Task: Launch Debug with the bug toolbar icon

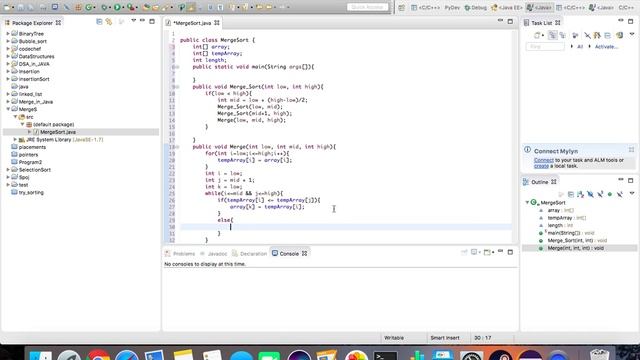Action: pos(104,7)
